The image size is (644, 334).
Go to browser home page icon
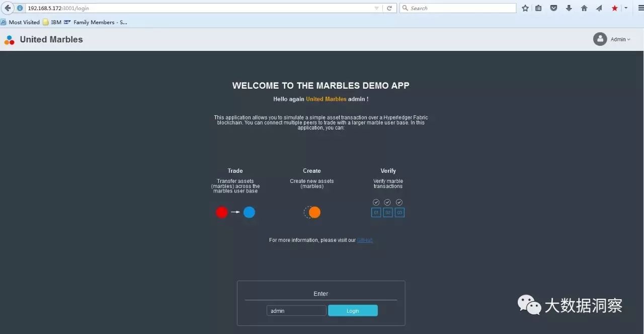point(584,8)
